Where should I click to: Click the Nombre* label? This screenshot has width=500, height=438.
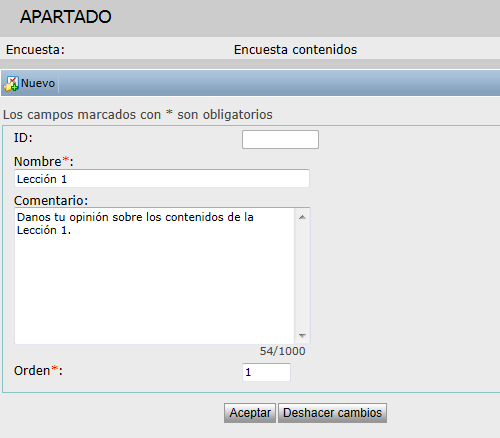(44, 162)
